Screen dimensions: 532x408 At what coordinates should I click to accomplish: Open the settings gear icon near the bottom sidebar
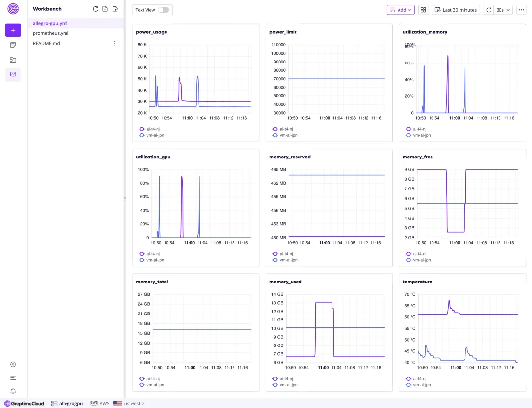pyautogui.click(x=13, y=364)
